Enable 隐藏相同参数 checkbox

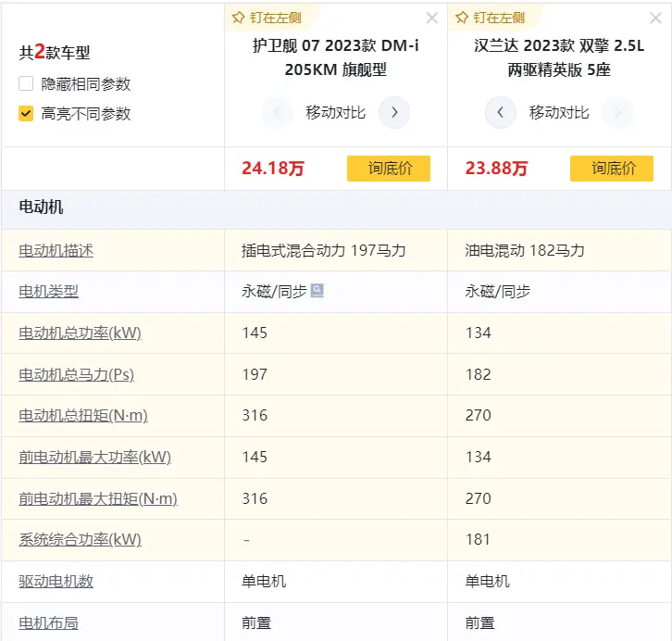26,83
